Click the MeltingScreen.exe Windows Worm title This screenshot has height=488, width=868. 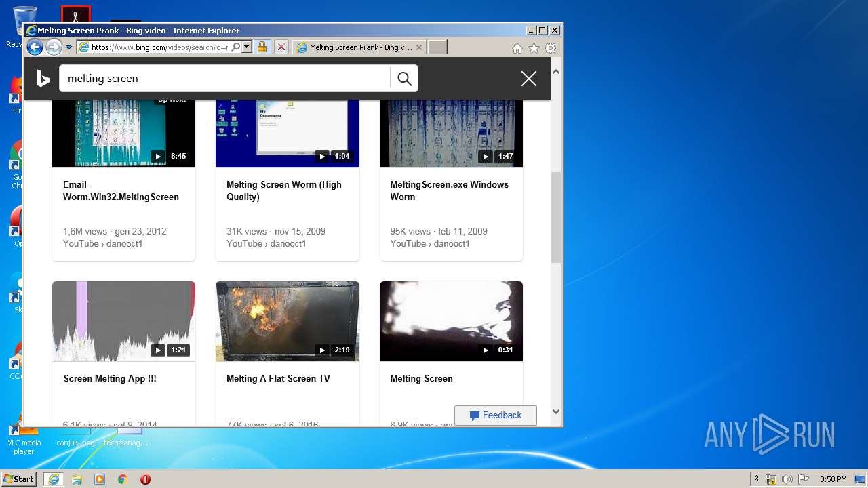pos(449,190)
